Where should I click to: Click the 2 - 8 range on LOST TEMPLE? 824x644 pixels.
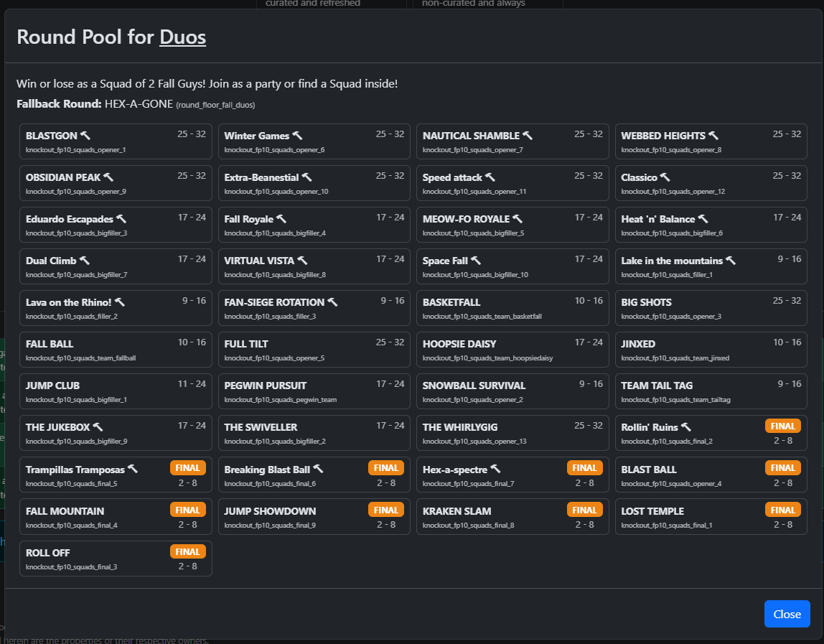pos(783,524)
